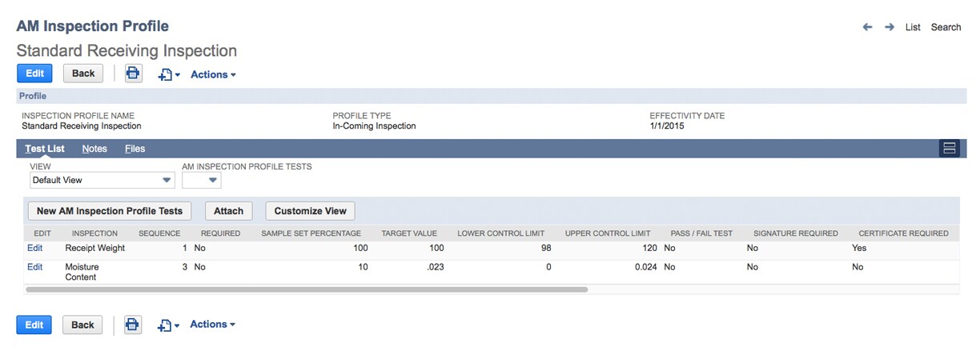
Task: Switch to the Files tab
Action: pos(135,149)
